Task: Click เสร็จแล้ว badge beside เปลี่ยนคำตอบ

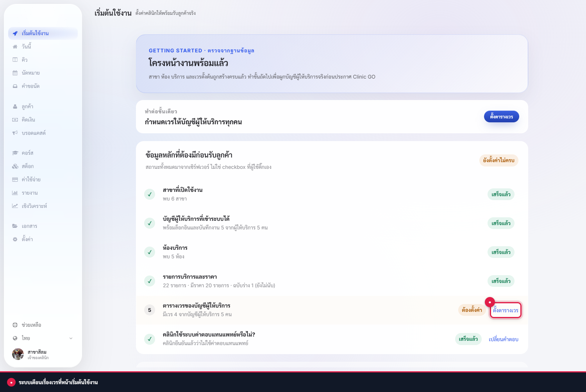Action: coord(468,339)
